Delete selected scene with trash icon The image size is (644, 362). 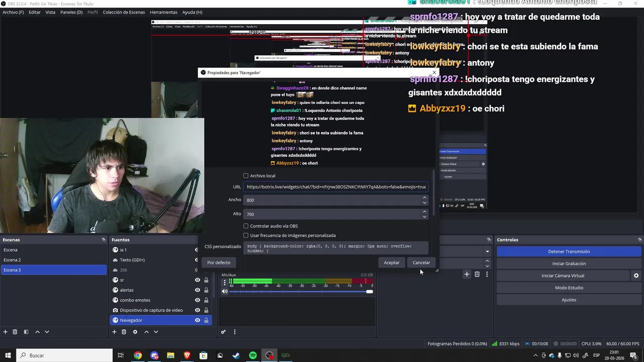(15, 332)
